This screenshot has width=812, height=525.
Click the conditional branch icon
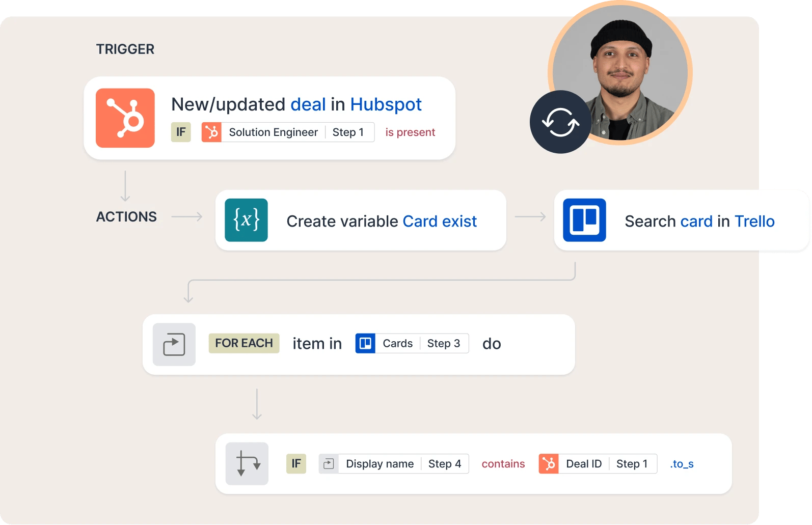click(x=247, y=463)
